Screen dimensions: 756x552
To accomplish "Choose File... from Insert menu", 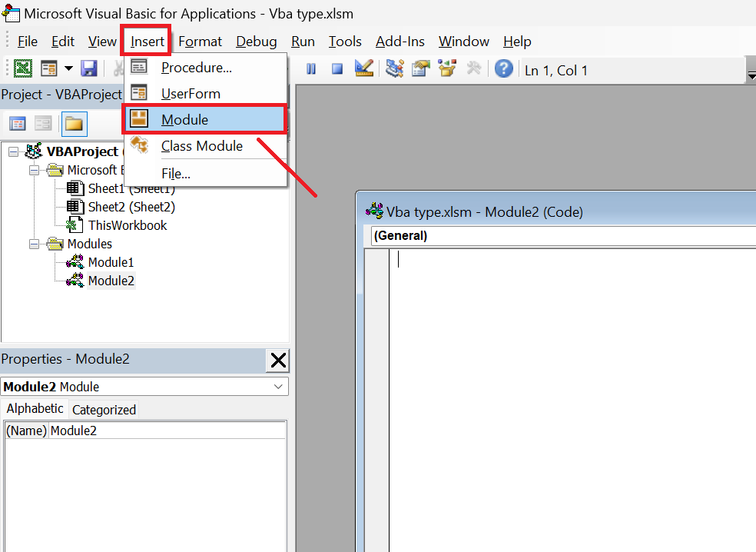I will (x=205, y=173).
